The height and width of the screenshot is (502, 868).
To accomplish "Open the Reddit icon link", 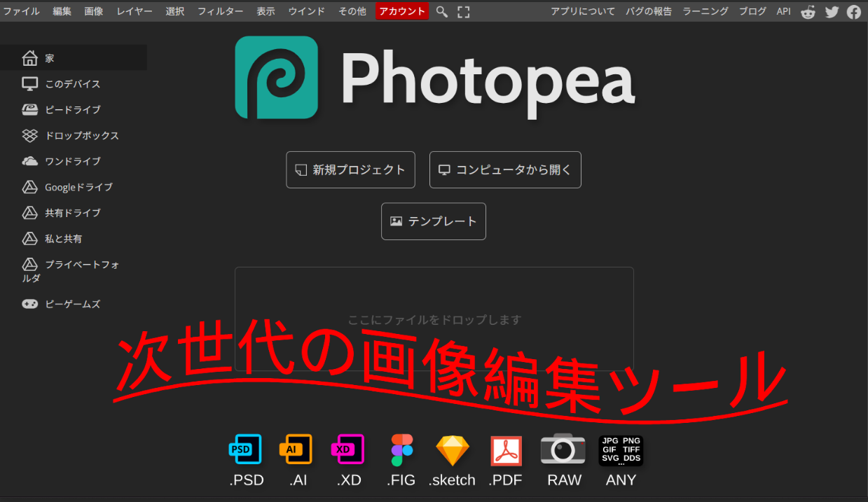I will pos(808,12).
